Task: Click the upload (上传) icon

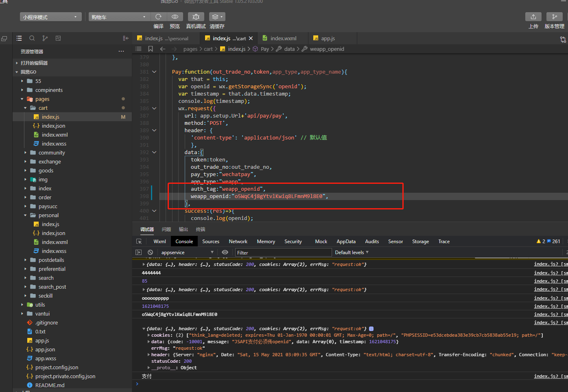Action: click(x=533, y=17)
